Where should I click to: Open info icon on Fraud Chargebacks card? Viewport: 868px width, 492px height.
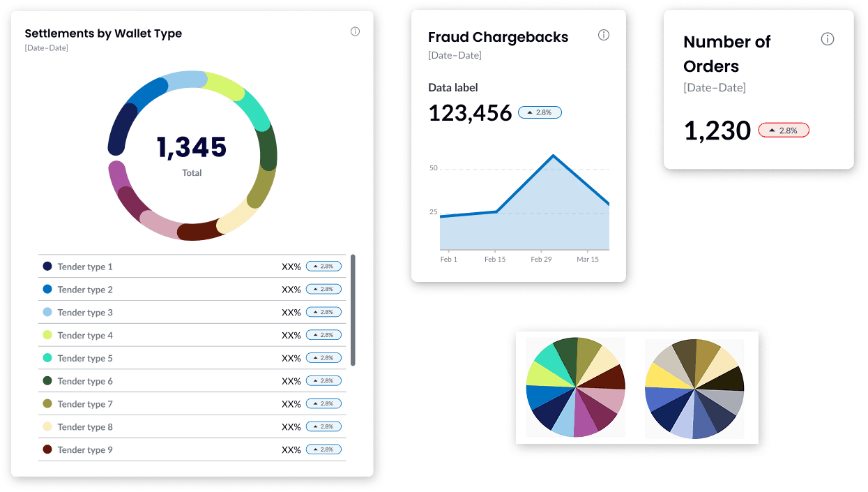604,35
